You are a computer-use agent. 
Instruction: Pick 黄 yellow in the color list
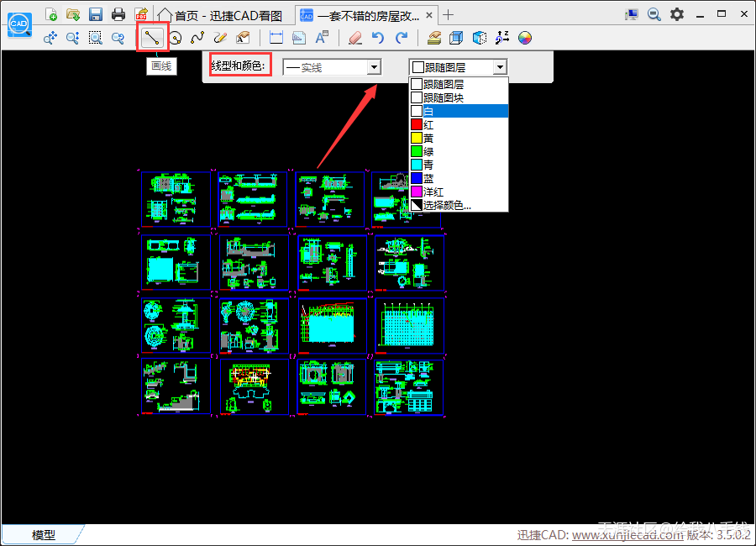(459, 138)
